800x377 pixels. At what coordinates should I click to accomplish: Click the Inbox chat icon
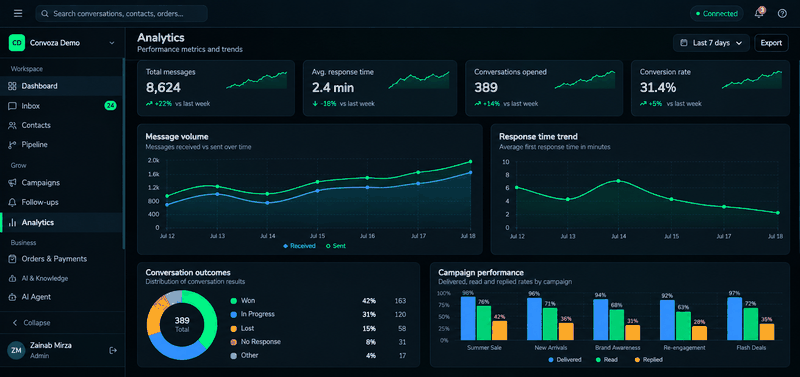coord(13,106)
